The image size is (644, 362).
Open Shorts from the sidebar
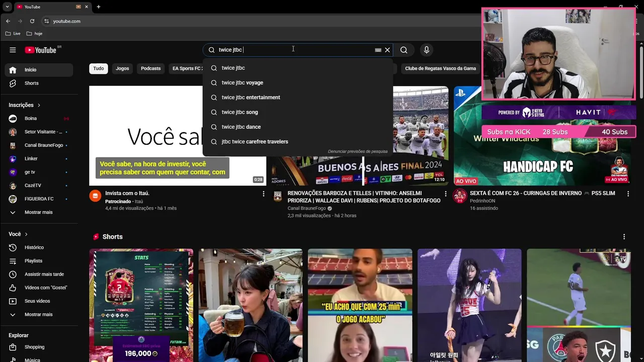click(x=39, y=83)
